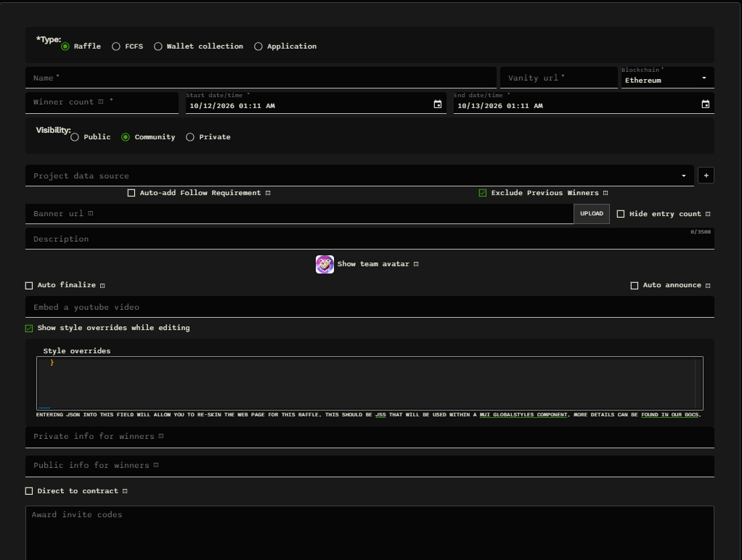Enable the Auto finalize checkbox
Screen dimensions: 742x560
pyautogui.click(x=29, y=286)
